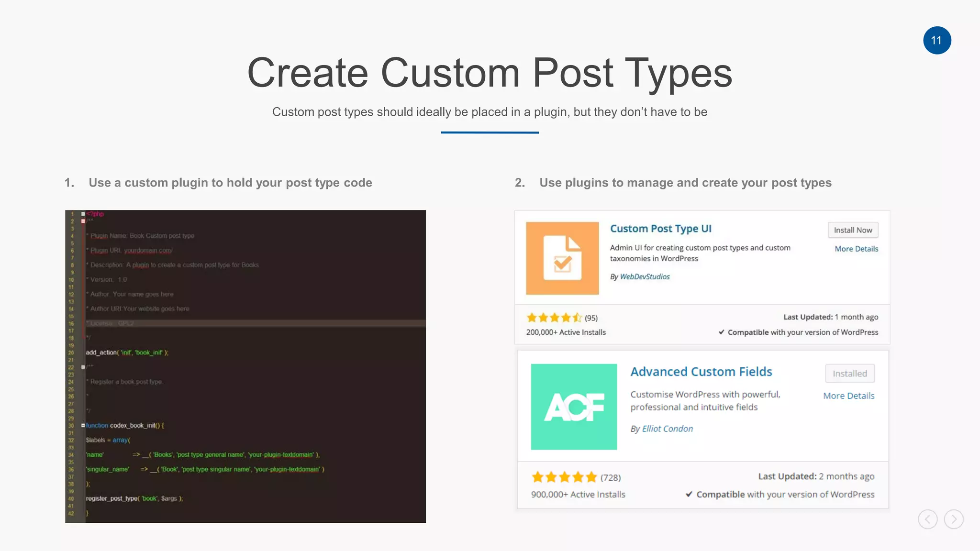Click the '$labels = array(' code line
Image resolution: width=980 pixels, height=551 pixels.
108,440
